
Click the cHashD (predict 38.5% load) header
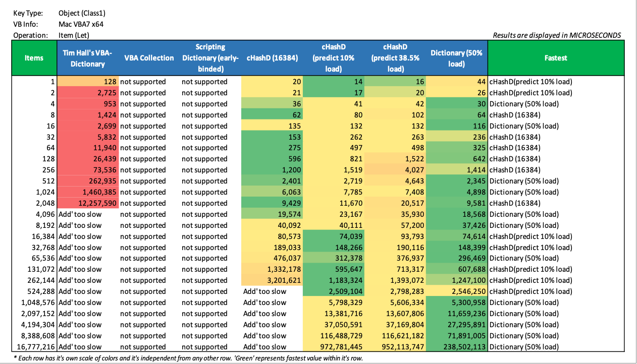click(x=395, y=58)
